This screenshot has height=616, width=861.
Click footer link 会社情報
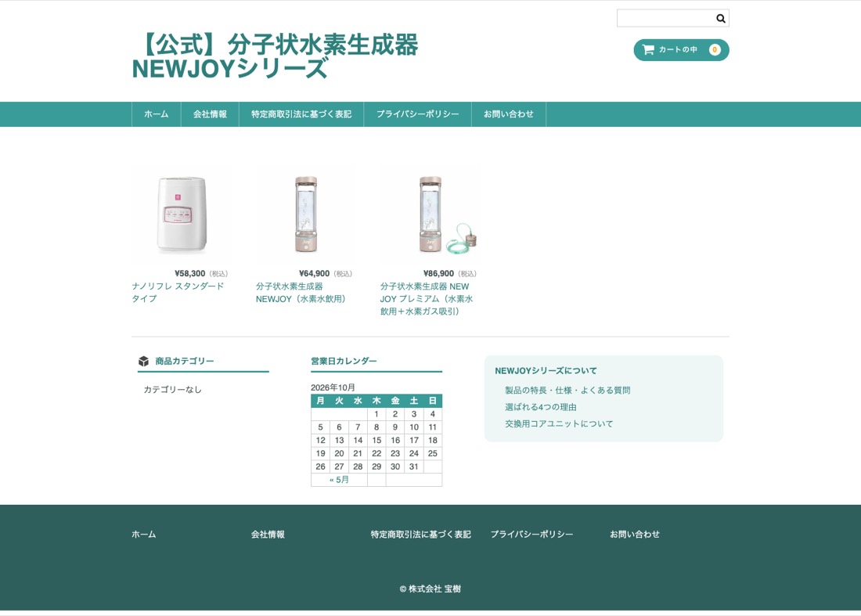click(268, 534)
